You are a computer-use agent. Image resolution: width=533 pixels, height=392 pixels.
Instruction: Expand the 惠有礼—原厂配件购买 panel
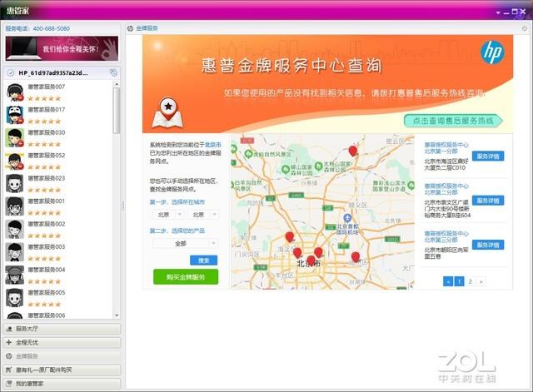[62, 370]
